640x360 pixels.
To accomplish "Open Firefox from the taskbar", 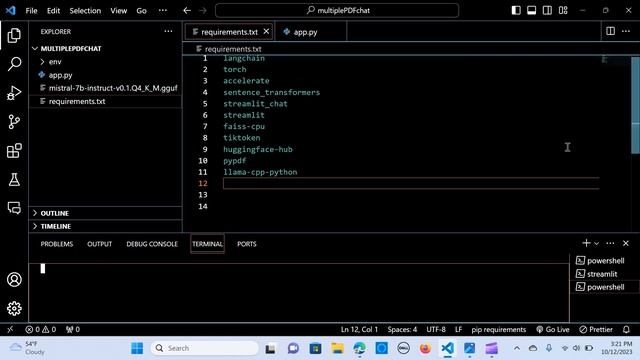I will click(425, 348).
